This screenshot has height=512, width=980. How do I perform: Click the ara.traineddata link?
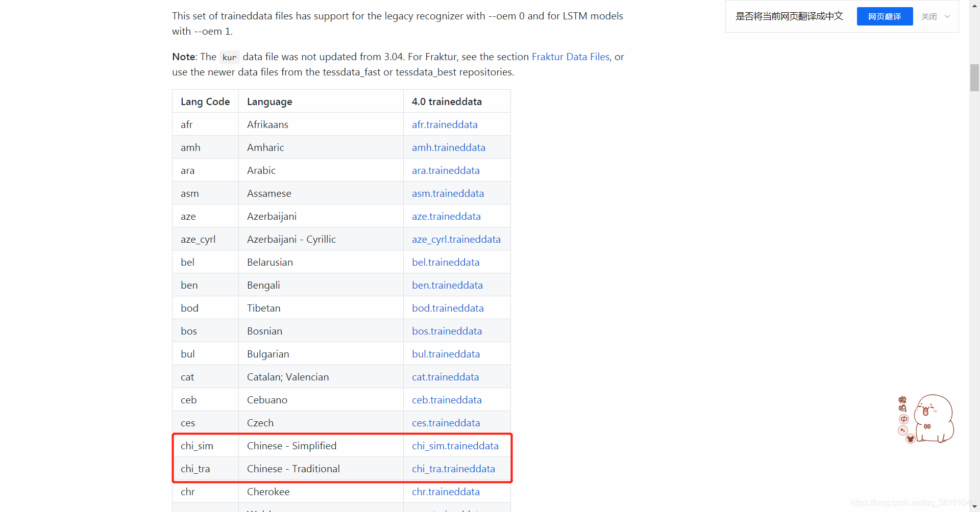point(446,170)
